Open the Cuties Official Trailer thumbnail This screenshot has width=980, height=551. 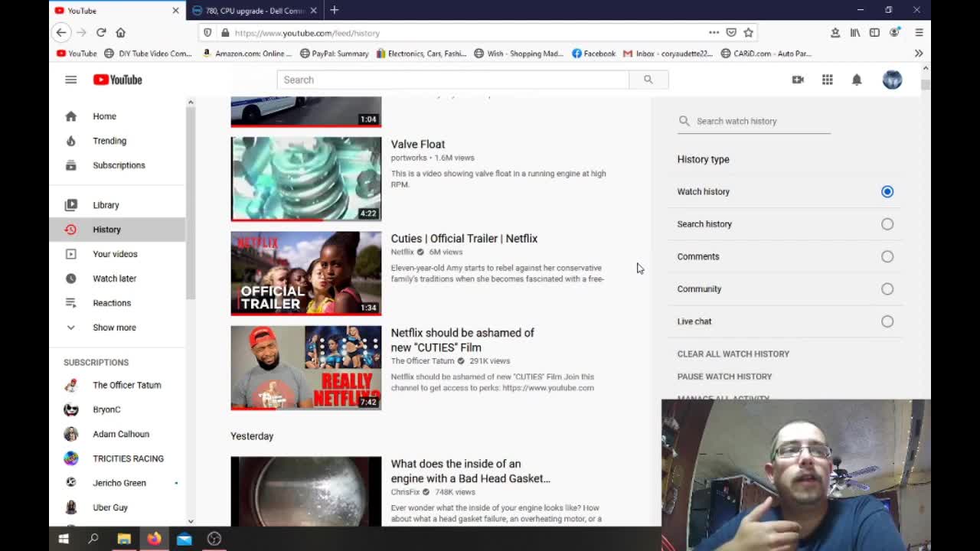click(x=306, y=273)
